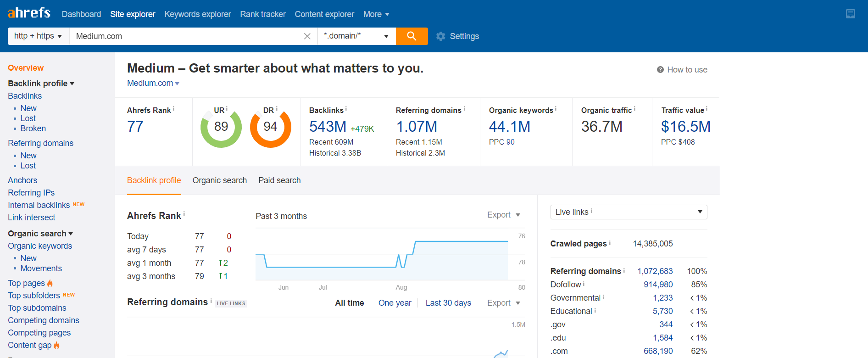This screenshot has height=358, width=868.
Task: Open Content gap in the sidebar
Action: [30, 345]
